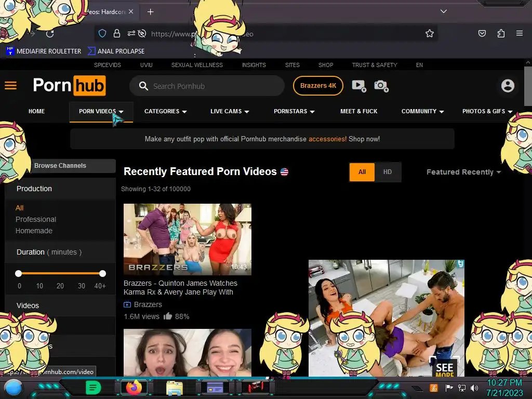
Task: Expand the LIVE CAMS nav dropdown
Action: point(230,111)
